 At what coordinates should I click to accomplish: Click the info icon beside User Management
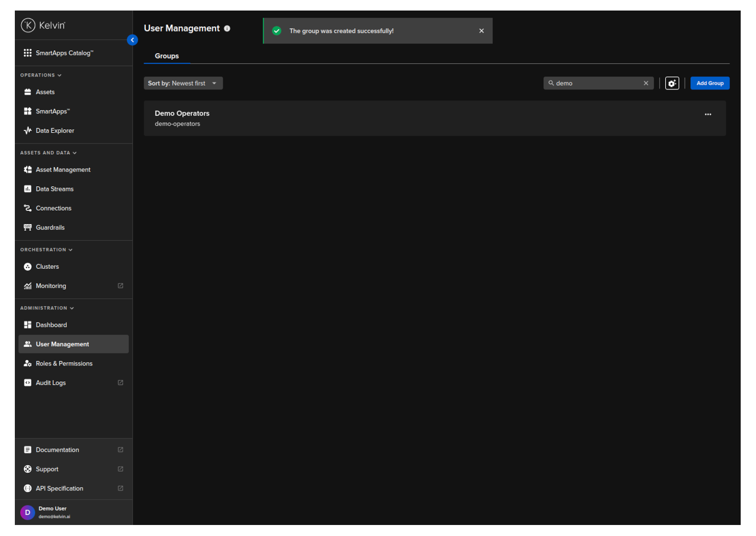point(227,29)
